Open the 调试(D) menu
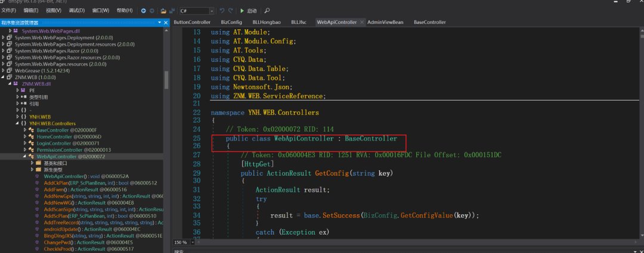Image resolution: width=644 pixels, height=253 pixels. [77, 10]
